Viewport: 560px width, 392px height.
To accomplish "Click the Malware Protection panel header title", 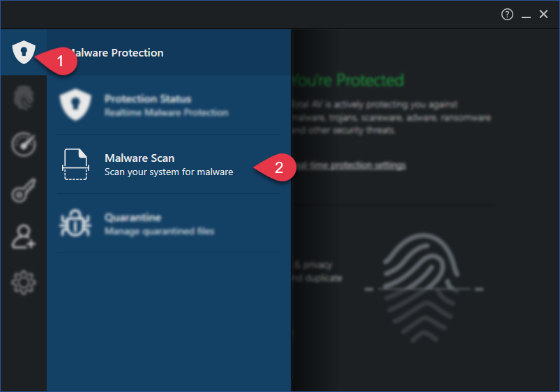I will (116, 53).
